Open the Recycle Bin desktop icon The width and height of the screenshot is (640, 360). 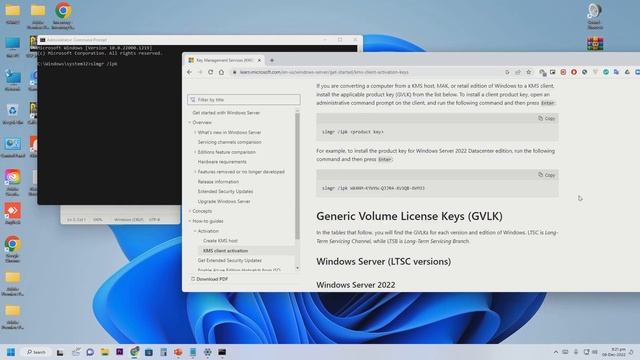coord(12,114)
